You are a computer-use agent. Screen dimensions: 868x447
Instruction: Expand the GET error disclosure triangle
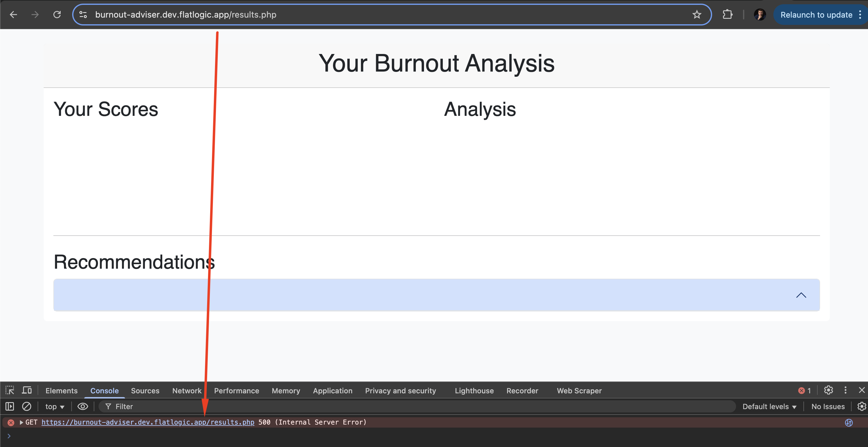21,422
